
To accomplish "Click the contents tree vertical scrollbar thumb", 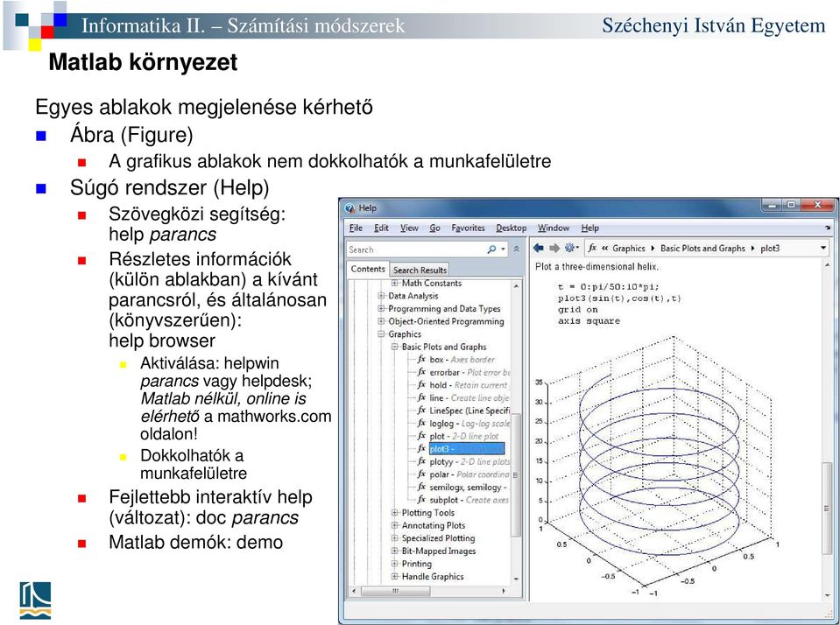I will [516, 474].
